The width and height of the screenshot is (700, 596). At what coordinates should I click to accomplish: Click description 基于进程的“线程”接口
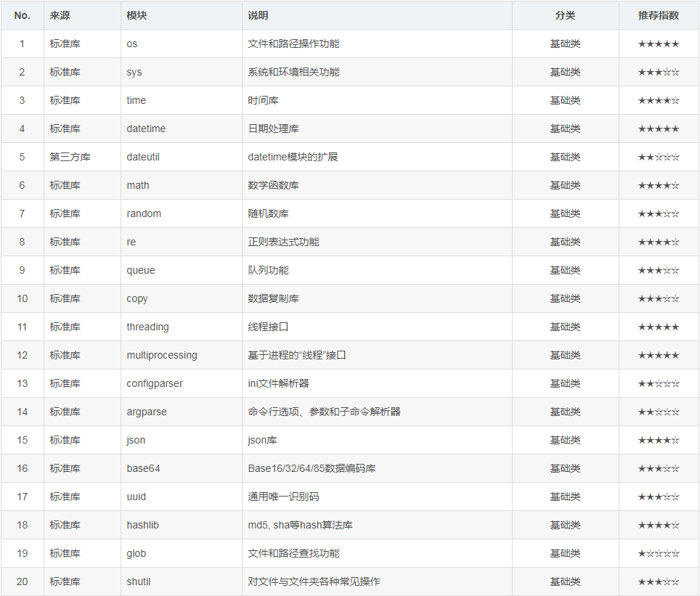(297, 356)
